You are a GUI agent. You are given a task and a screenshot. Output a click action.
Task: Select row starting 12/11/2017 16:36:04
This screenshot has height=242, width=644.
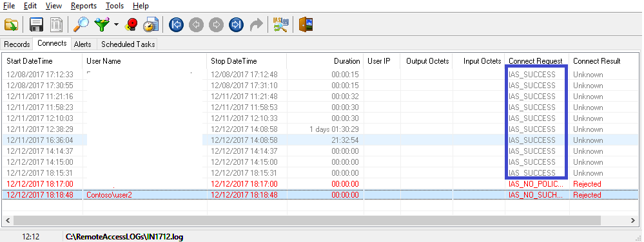(x=321, y=140)
